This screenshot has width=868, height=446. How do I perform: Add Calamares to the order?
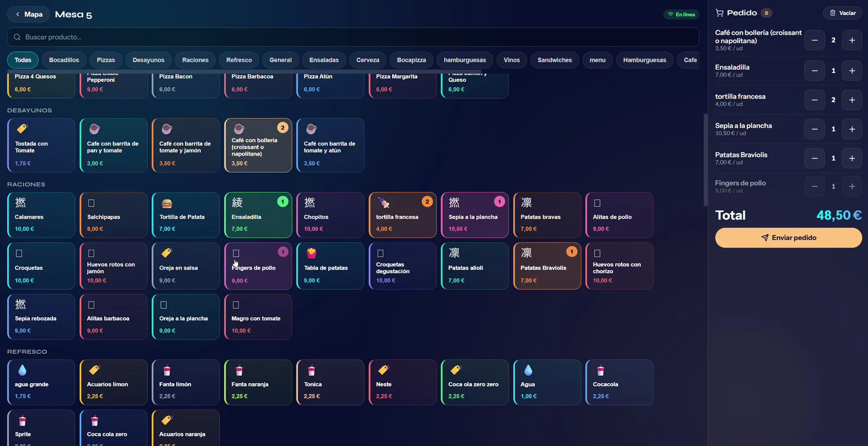[x=41, y=215]
